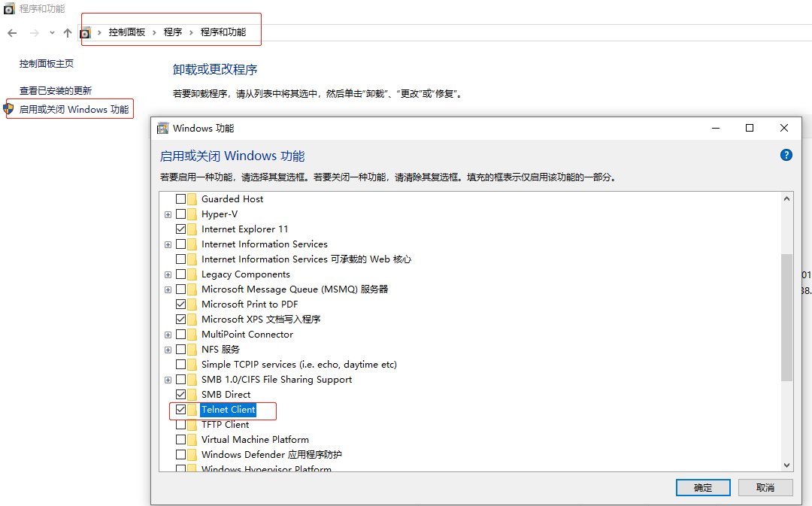Click the Forward navigation arrow
Viewport: 812px width, 506px height.
pos(34,33)
